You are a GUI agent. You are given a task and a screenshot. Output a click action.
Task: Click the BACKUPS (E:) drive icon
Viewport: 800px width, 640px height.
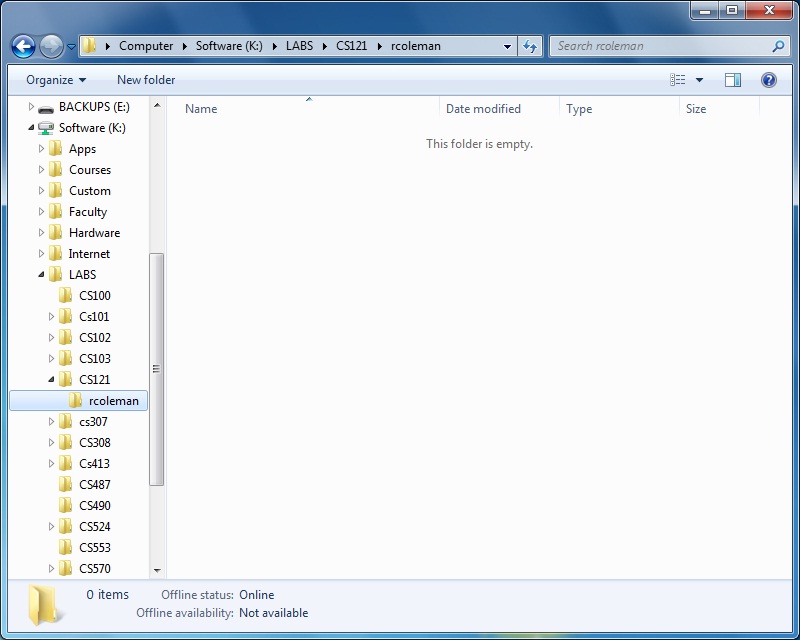[x=46, y=107]
